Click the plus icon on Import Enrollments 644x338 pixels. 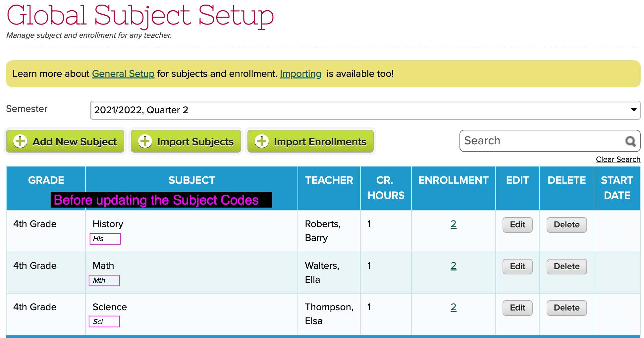coord(262,141)
